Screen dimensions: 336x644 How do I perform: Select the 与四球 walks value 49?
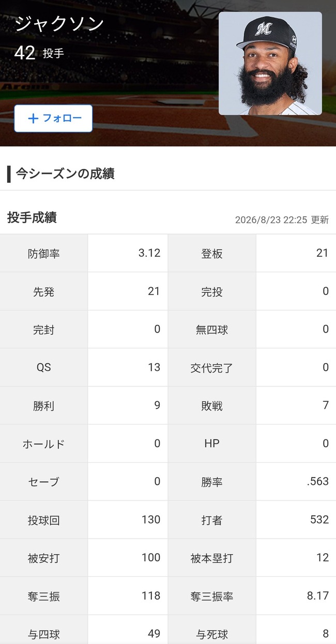coord(154,634)
